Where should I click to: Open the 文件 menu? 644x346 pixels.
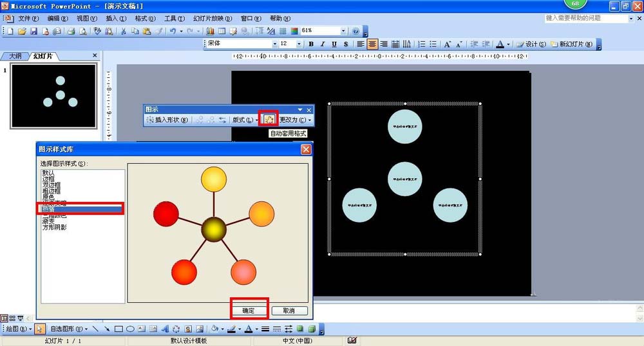(28, 19)
